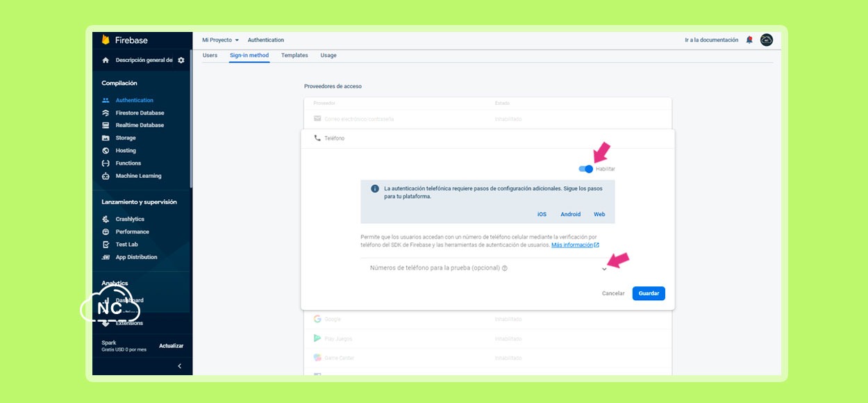This screenshot has width=868, height=403.
Task: Click Actualizar to upgrade the Spark plan
Action: [172, 346]
